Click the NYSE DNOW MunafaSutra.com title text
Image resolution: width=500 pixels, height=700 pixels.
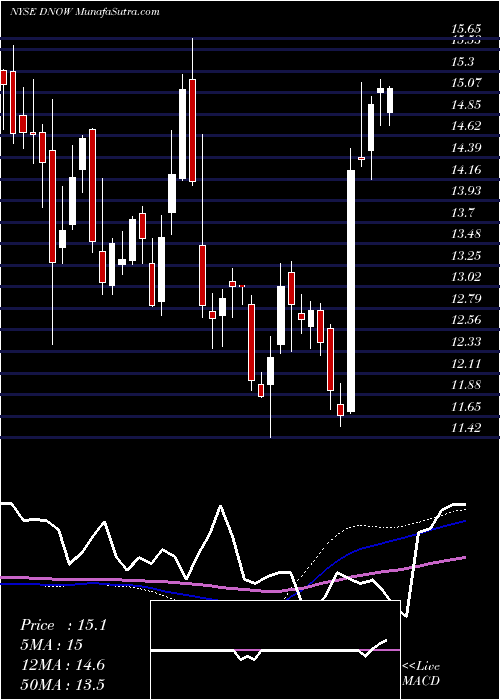[x=84, y=12]
